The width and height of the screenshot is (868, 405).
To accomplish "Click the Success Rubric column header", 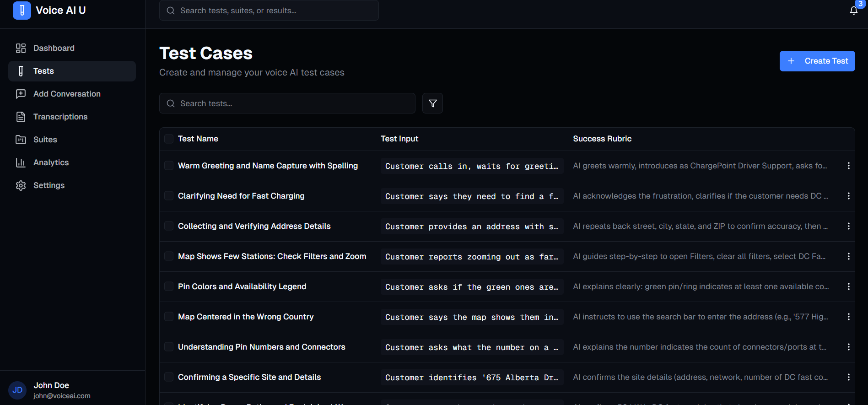I will click(x=602, y=139).
